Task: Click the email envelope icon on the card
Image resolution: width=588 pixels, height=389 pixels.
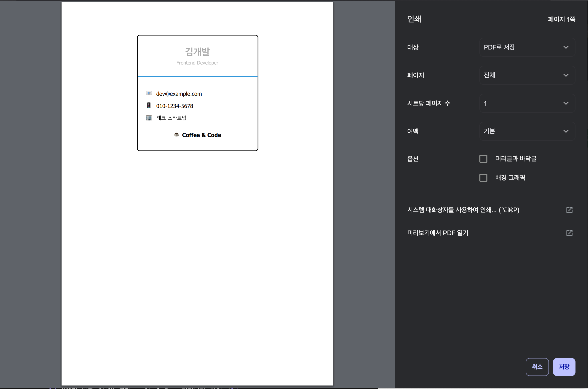Action: pyautogui.click(x=149, y=93)
